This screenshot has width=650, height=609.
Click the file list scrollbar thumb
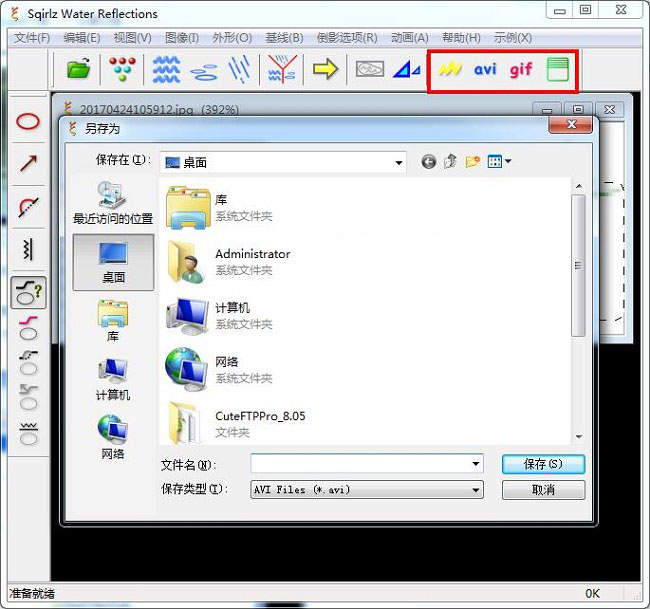coord(579,265)
